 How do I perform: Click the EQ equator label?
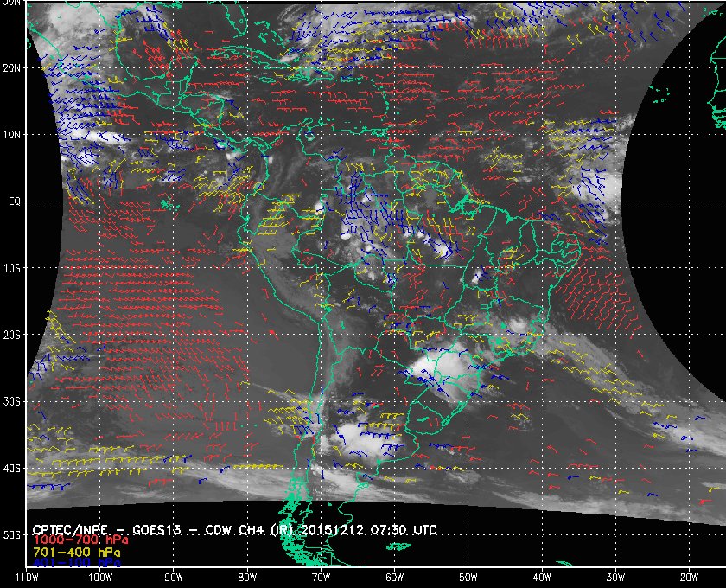(x=15, y=201)
